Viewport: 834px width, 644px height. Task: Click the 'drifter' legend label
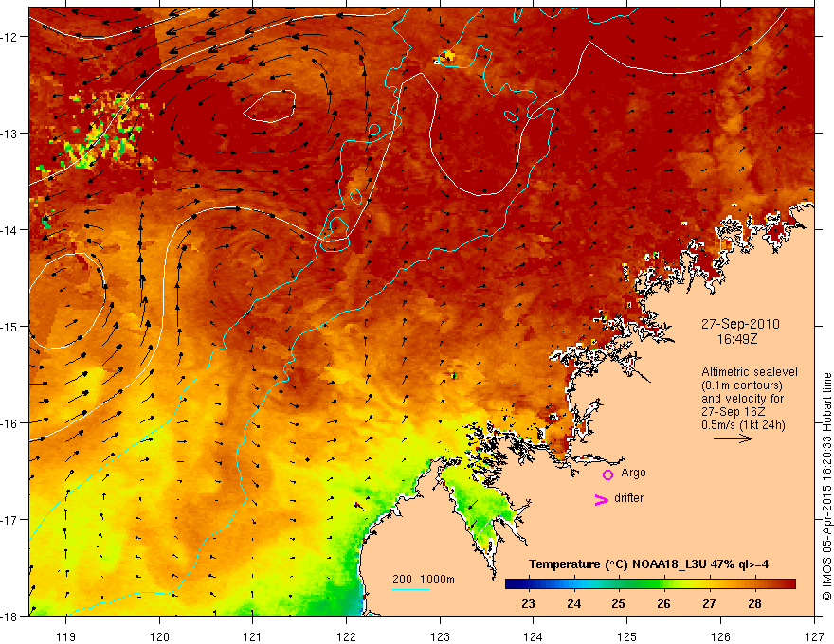tap(628, 498)
